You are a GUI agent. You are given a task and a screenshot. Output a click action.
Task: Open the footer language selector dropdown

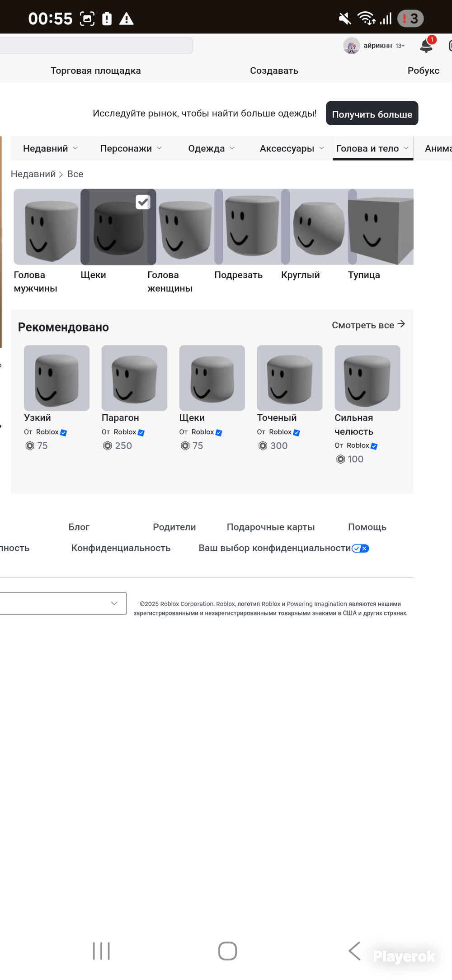63,603
